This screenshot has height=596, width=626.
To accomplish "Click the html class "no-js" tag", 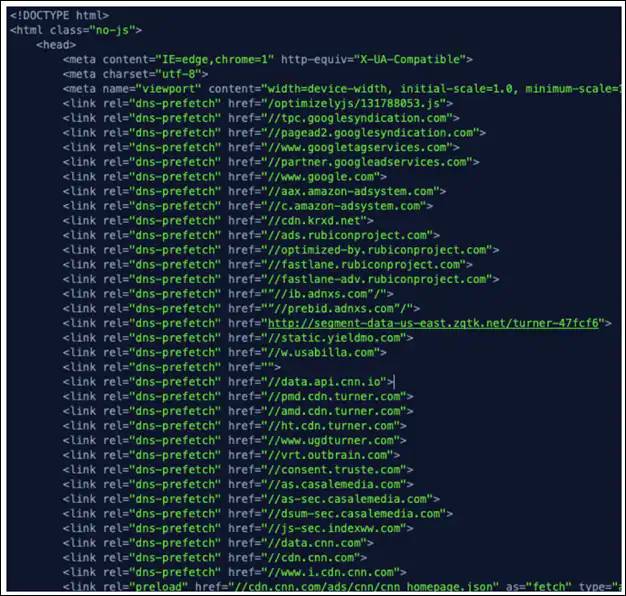I will click(76, 30).
